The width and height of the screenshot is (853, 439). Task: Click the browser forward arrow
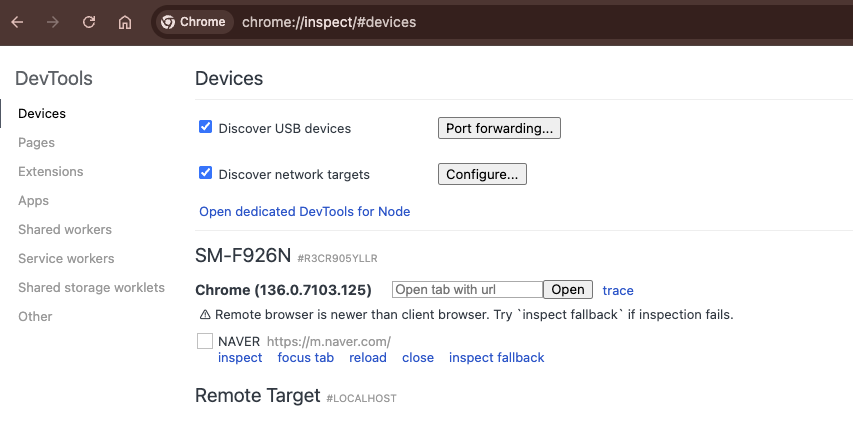53,22
